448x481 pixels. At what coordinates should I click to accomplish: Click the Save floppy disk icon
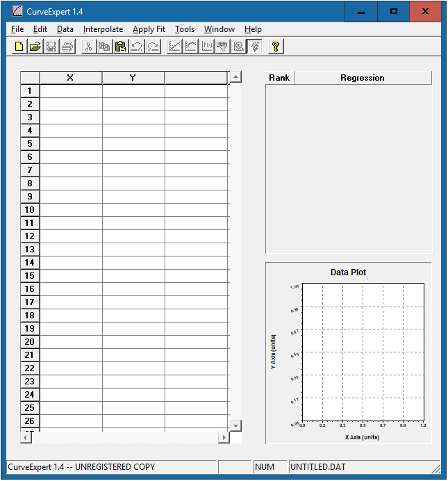pyautogui.click(x=51, y=47)
